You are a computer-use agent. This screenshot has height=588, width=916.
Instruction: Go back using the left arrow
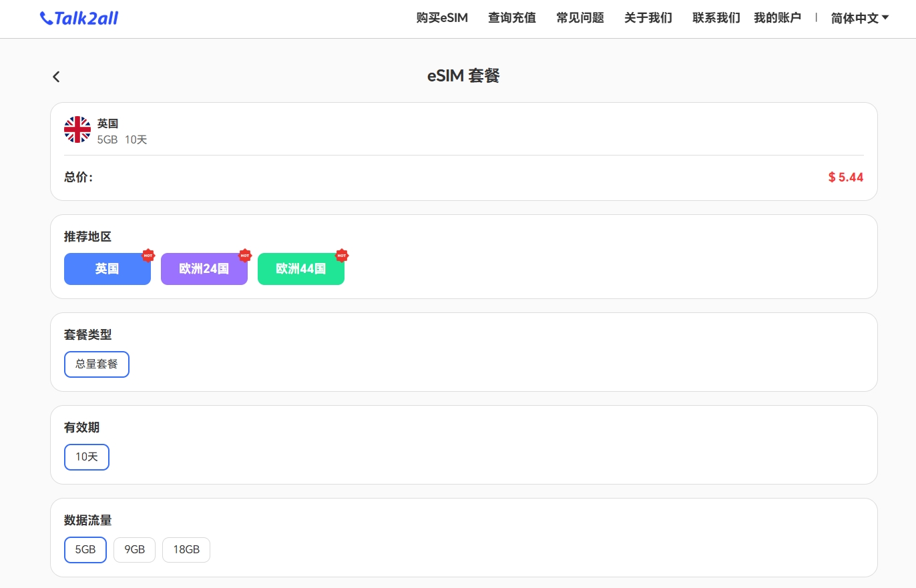pyautogui.click(x=56, y=77)
